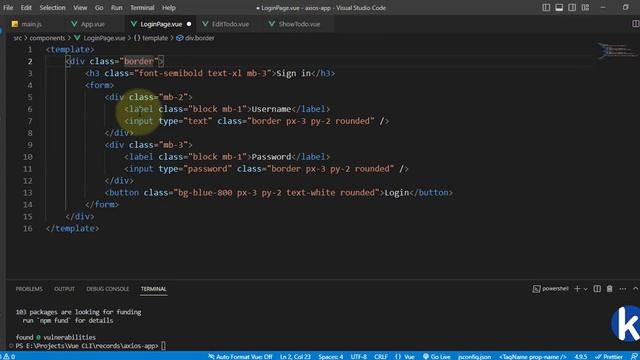
Task: Click the template breadcrumb segment
Action: (151, 38)
